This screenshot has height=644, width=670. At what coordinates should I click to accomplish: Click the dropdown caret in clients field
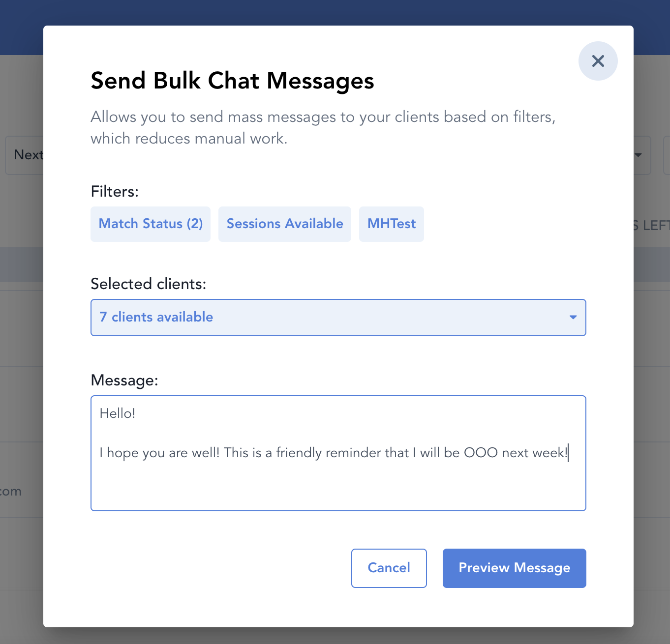click(573, 317)
